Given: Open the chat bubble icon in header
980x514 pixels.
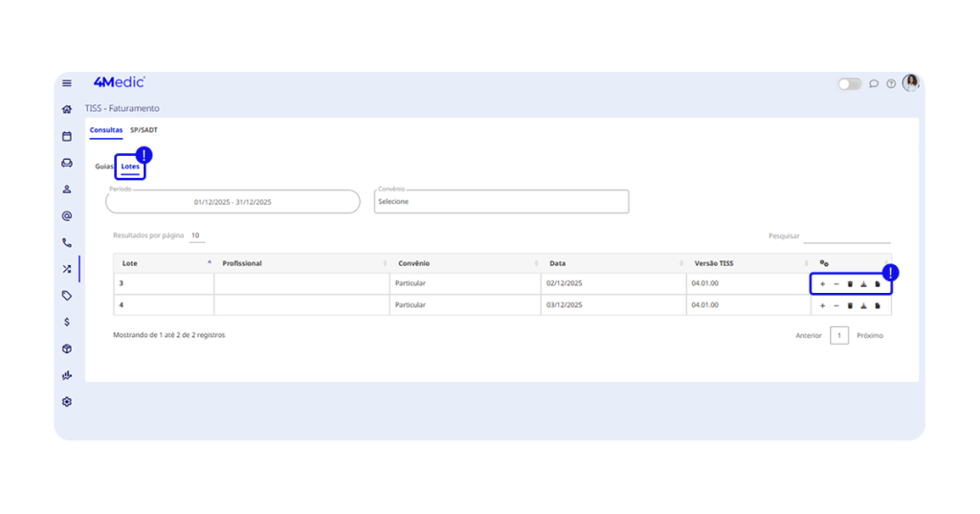Looking at the screenshot, I should (x=874, y=84).
